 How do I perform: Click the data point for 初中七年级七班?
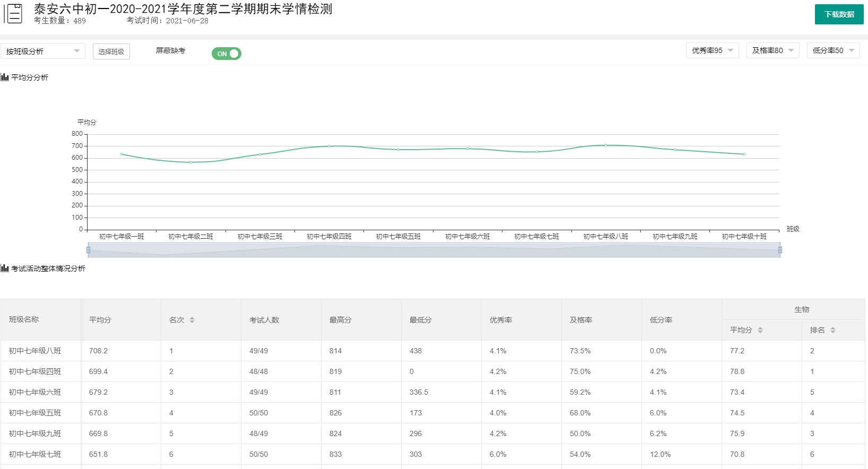click(536, 152)
